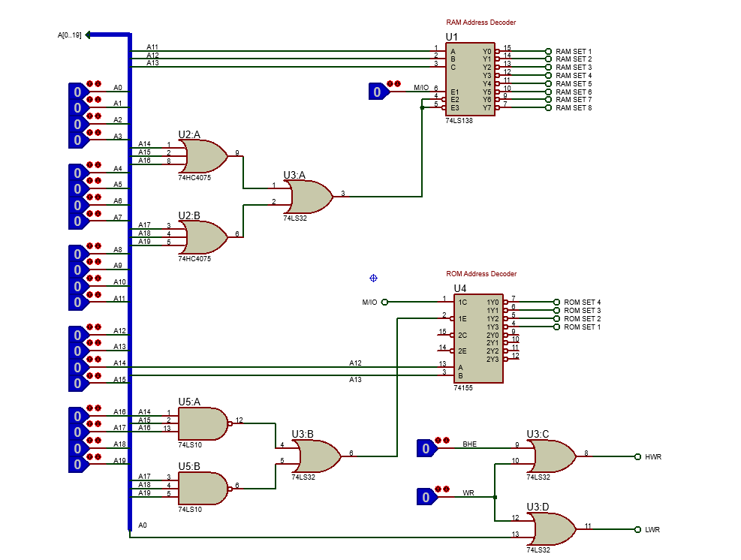Screen dimensions: 741x560
Task: Click the M/IO input terminal of U4
Action: click(384, 302)
